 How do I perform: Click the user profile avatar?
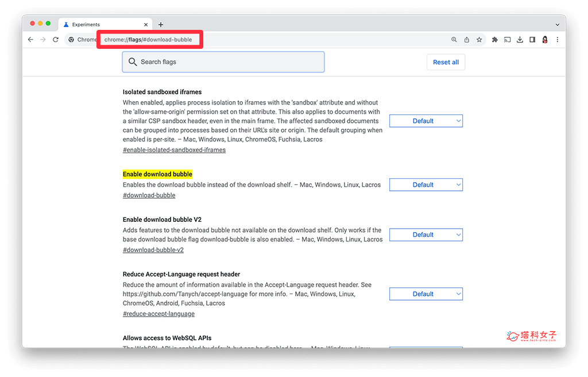[545, 40]
